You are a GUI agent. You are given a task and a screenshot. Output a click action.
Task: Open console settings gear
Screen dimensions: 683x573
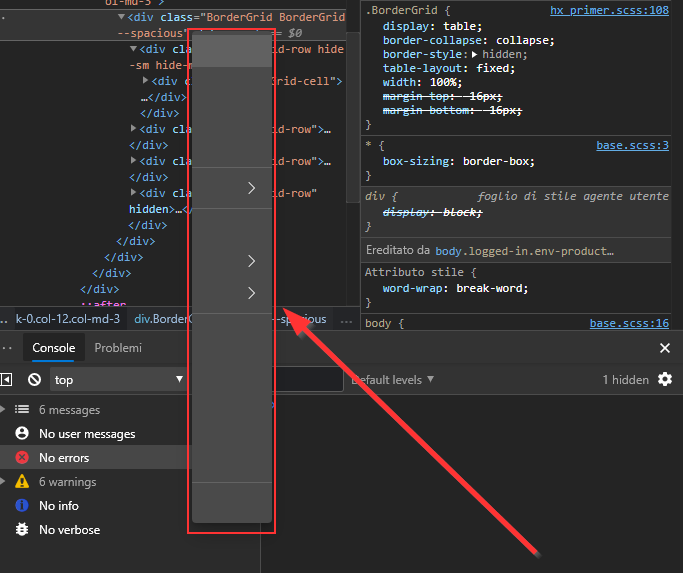pos(665,379)
